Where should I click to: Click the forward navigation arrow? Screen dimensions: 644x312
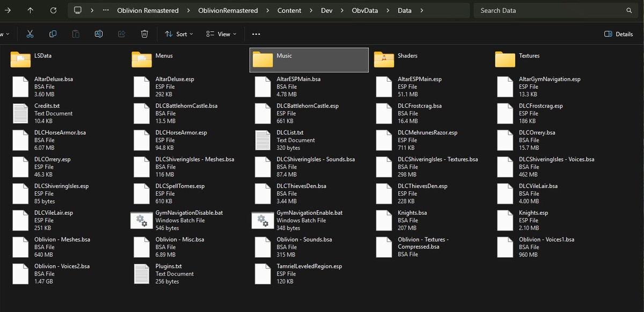[x=7, y=10]
